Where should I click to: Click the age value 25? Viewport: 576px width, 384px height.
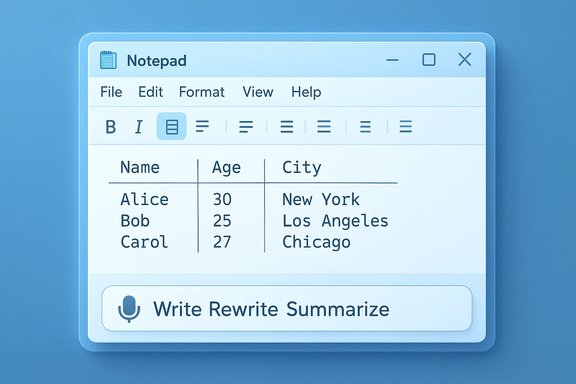pos(222,221)
